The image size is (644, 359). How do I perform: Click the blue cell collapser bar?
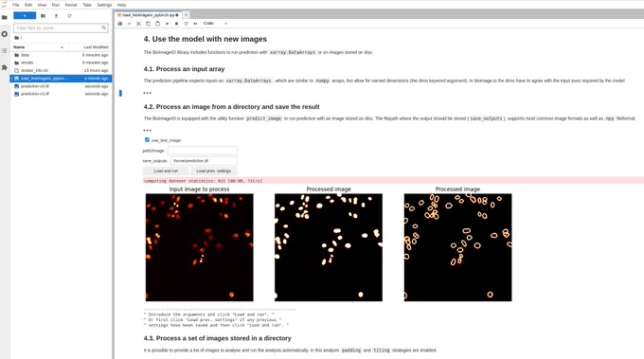pos(120,93)
